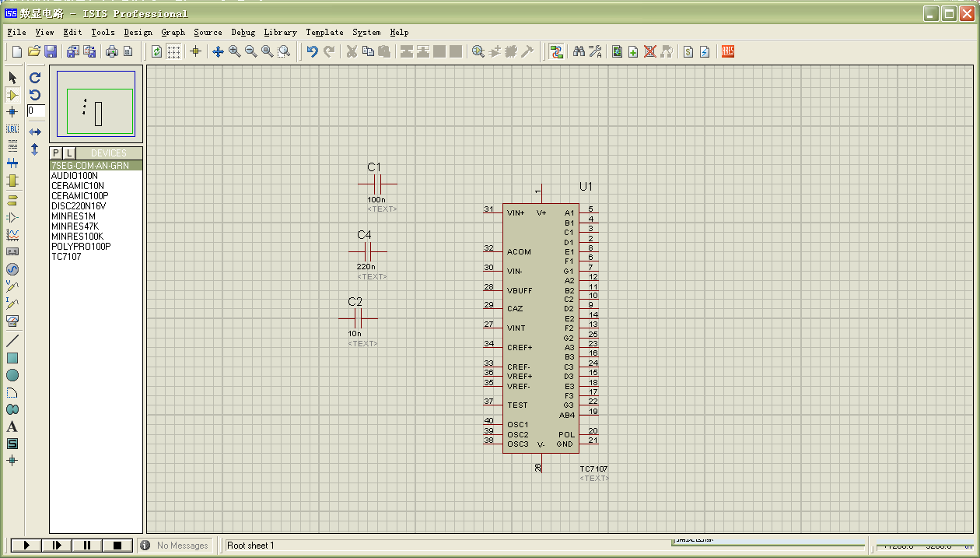
Task: Select the 2D text tool
Action: 12,426
